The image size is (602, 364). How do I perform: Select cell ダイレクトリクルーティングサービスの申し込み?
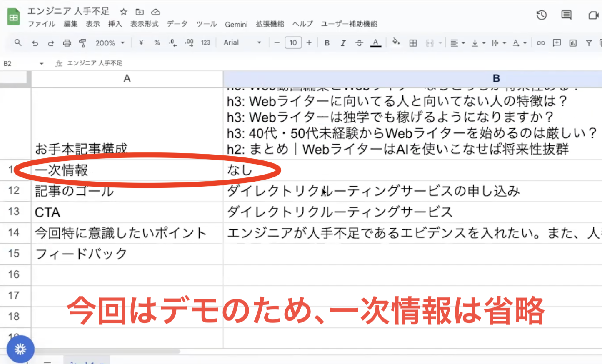tap(412, 191)
